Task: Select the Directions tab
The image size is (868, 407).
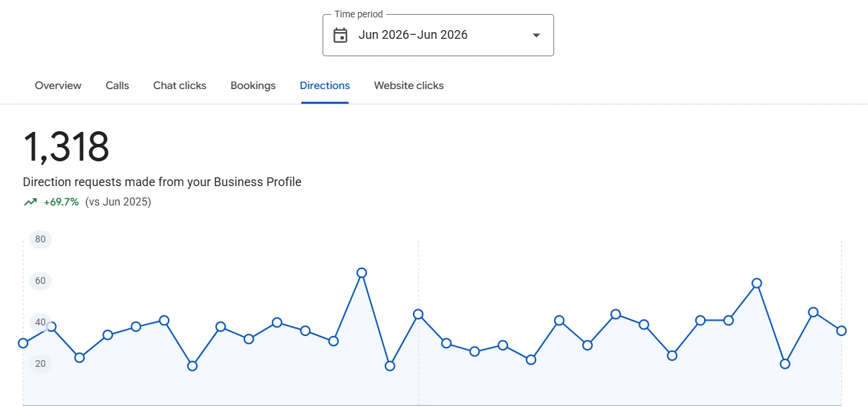Action: pos(325,86)
